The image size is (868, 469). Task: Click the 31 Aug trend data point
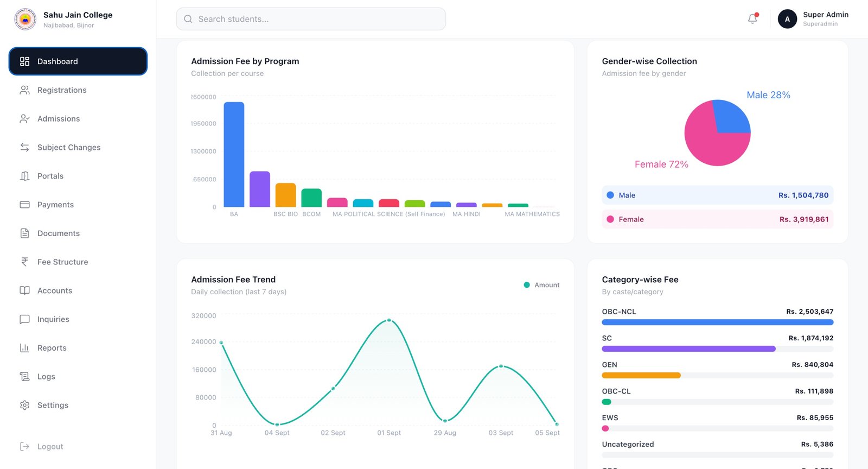coord(221,343)
